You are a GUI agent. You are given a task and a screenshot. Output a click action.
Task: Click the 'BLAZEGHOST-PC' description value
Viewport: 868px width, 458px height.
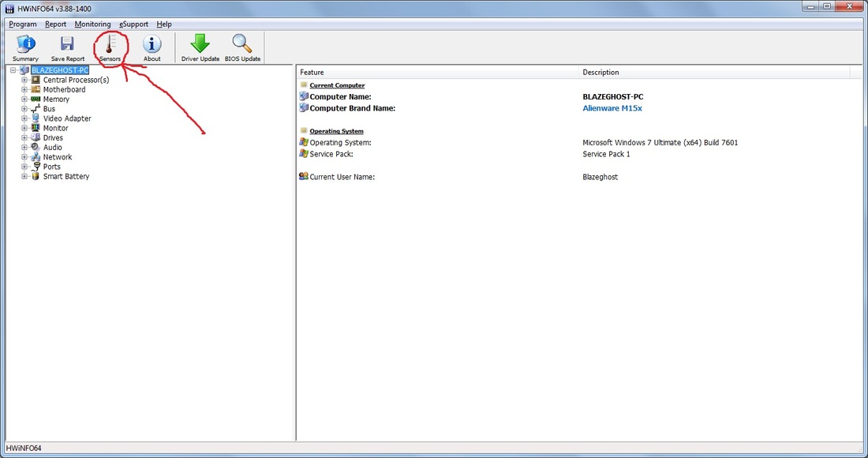613,96
